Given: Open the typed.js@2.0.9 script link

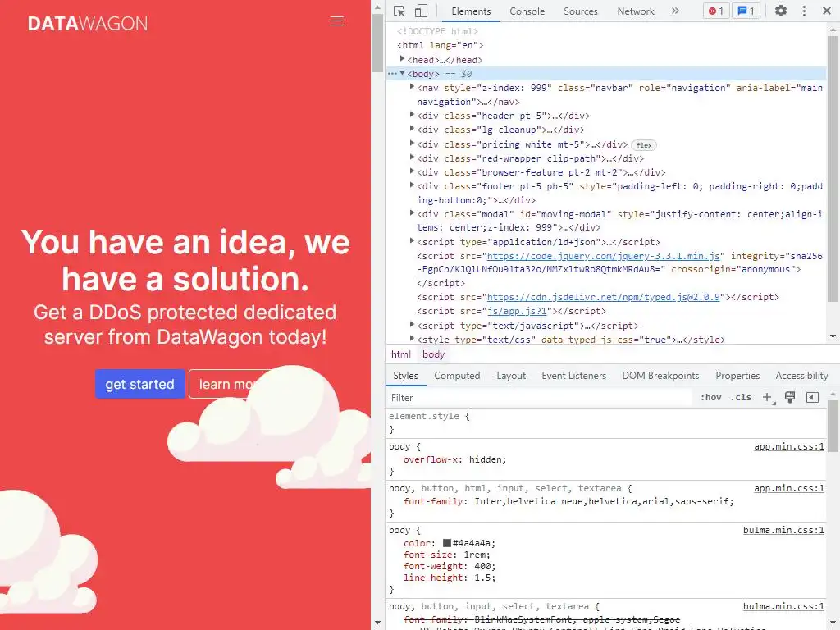Looking at the screenshot, I should (603, 297).
